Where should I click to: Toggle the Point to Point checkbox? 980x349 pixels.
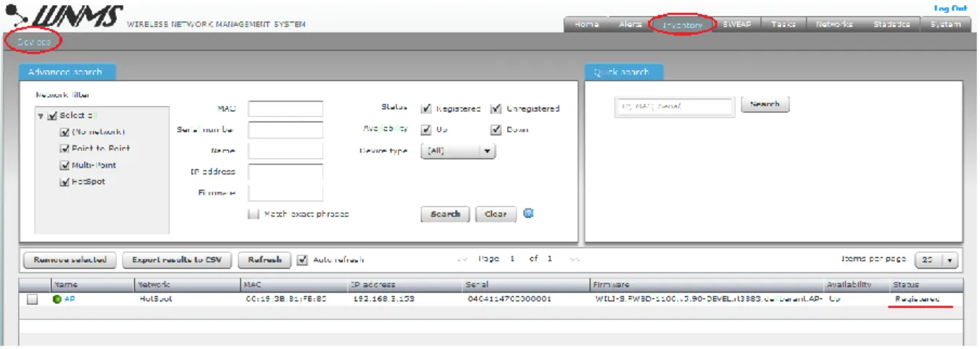(65, 148)
